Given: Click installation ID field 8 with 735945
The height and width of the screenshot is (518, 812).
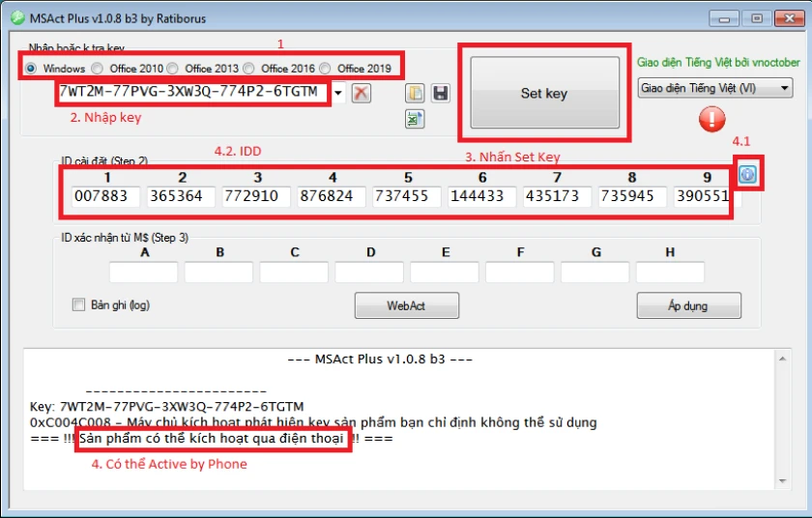Looking at the screenshot, I should [x=632, y=196].
